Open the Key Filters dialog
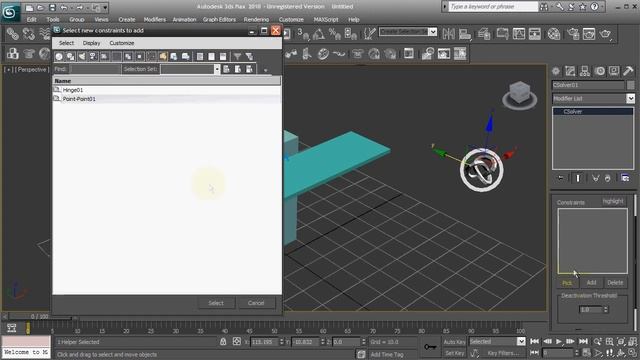The image size is (640, 360). tap(503, 353)
